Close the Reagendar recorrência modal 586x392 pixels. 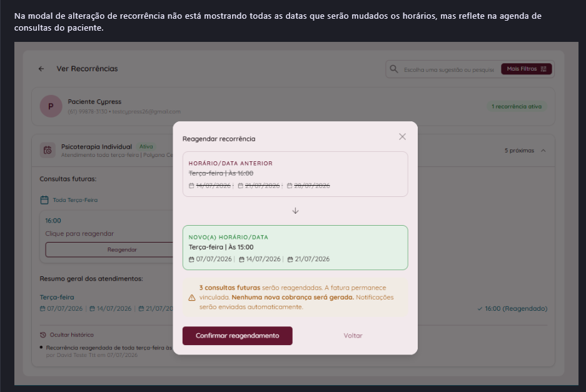pyautogui.click(x=402, y=137)
